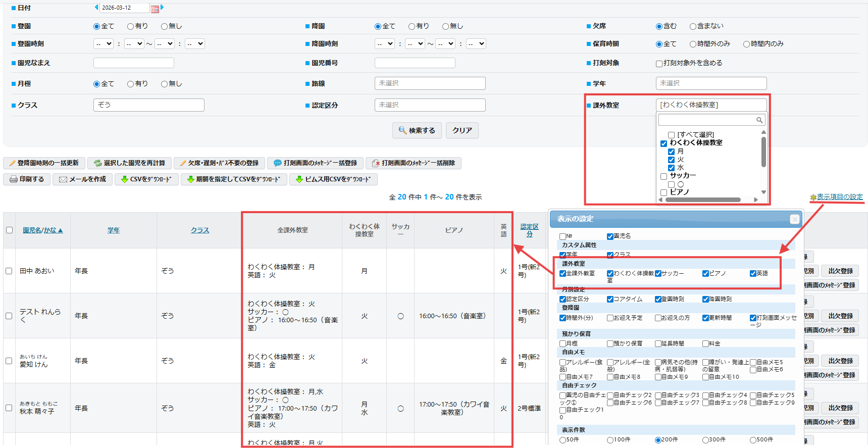The image size is (868, 448).
Task: Open 路線 selection dropdown
Action: [430, 83]
